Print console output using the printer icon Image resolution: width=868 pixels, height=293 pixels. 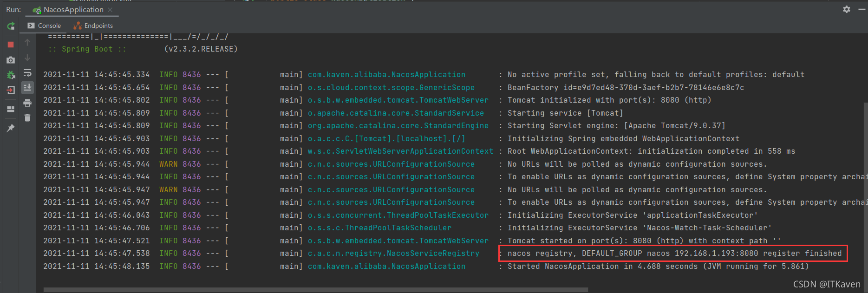click(27, 103)
